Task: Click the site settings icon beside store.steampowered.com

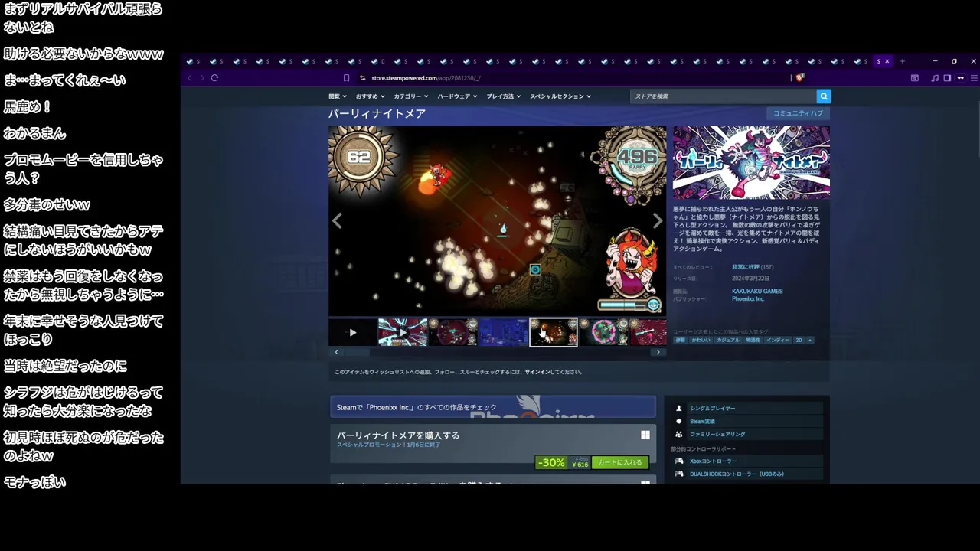Action: tap(362, 77)
